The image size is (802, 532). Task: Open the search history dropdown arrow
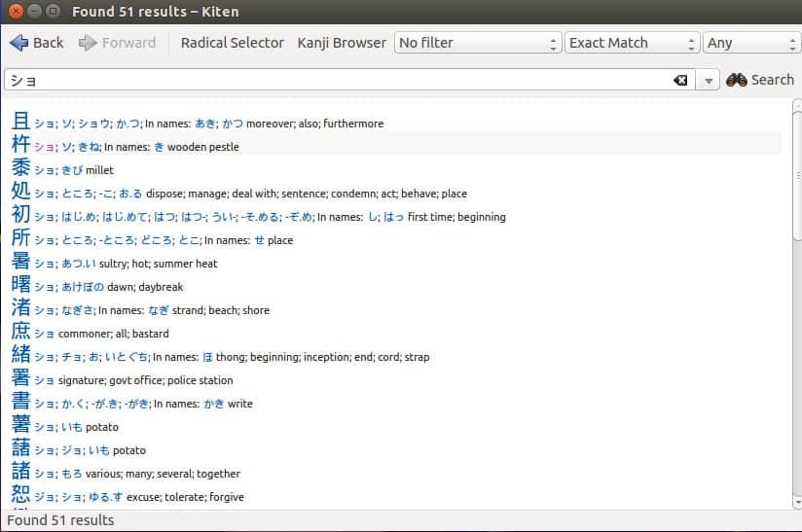coord(710,81)
